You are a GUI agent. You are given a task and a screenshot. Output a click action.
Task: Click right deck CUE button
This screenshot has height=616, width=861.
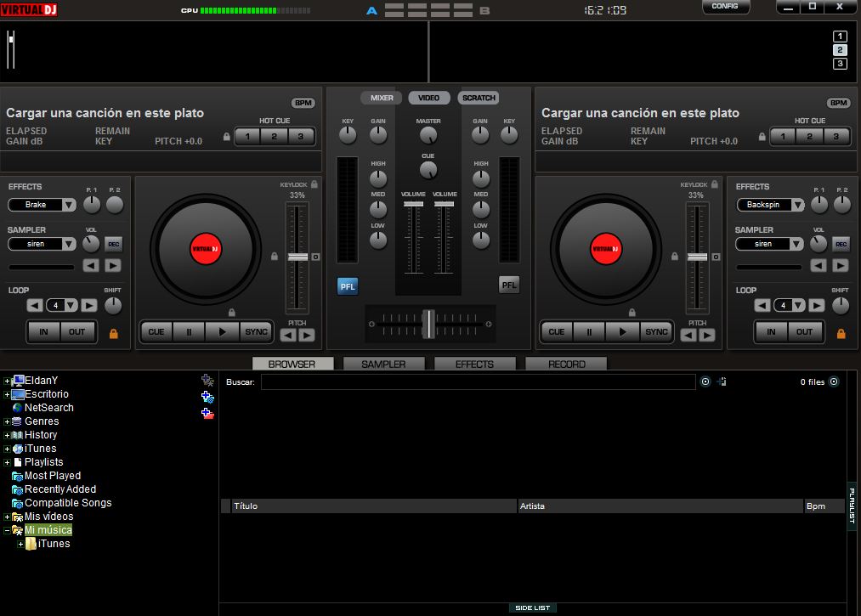[556, 332]
